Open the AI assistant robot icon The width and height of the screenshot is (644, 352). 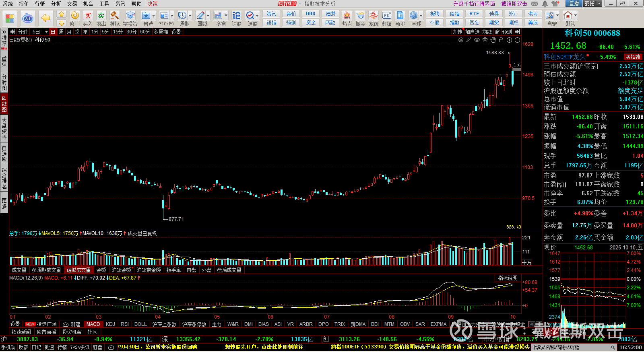28,18
